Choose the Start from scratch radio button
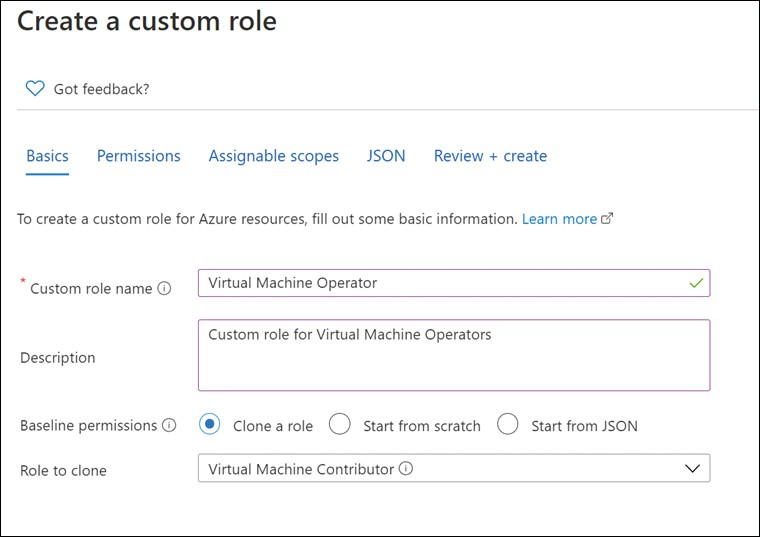The height and width of the screenshot is (537, 760). pos(339,424)
